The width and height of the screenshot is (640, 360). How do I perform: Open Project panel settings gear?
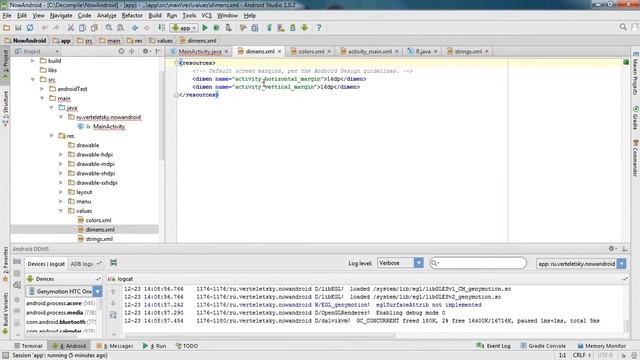(x=145, y=51)
